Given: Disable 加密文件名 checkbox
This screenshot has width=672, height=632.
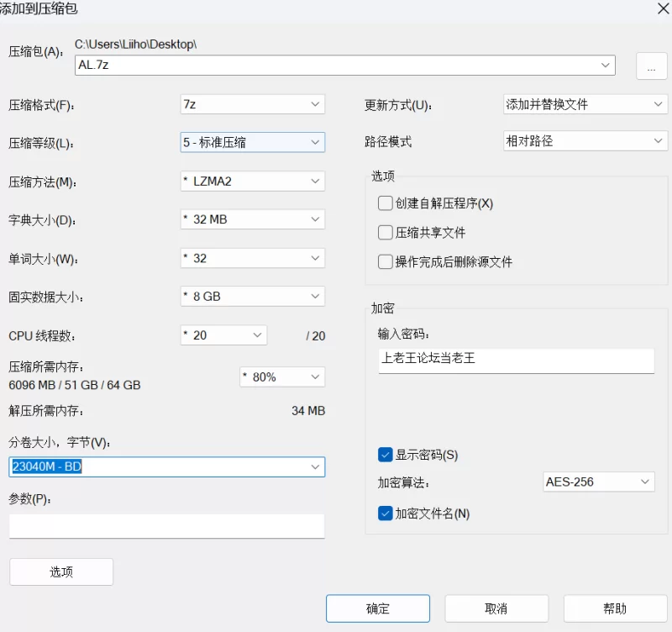Looking at the screenshot, I should [386, 513].
